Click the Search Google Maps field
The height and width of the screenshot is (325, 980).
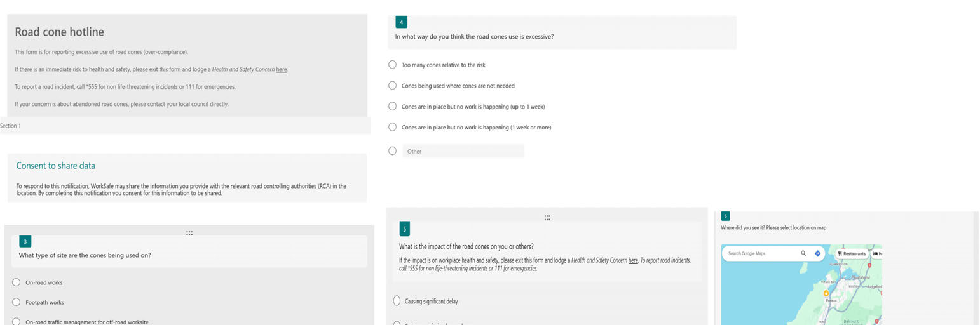[759, 253]
